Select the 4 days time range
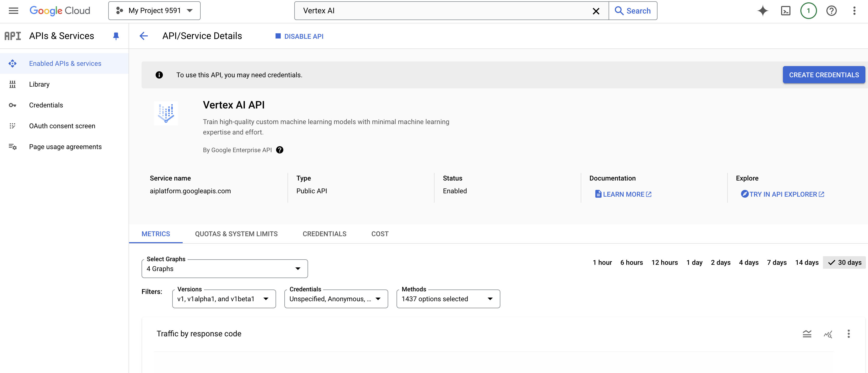The width and height of the screenshot is (868, 373). click(x=749, y=262)
